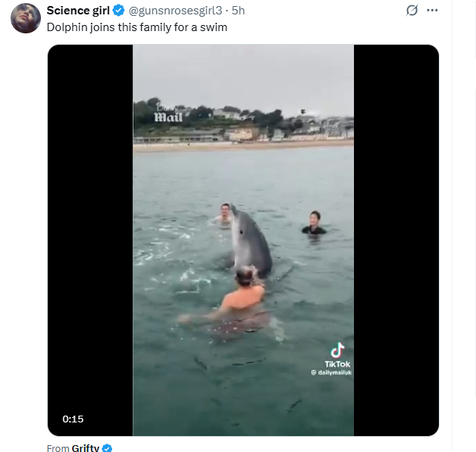Open the @gunsnrosesgirl3 handle link
The width and height of the screenshot is (476, 452).
[x=175, y=11]
